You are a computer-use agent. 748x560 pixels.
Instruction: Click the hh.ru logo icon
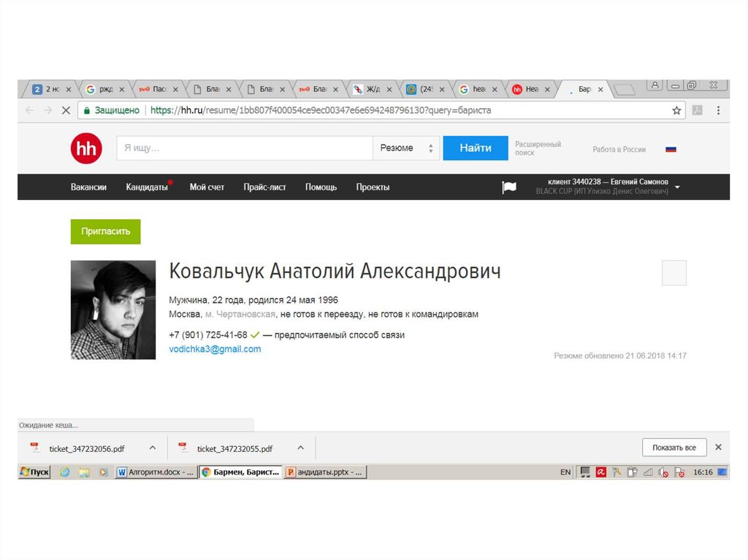point(85,148)
